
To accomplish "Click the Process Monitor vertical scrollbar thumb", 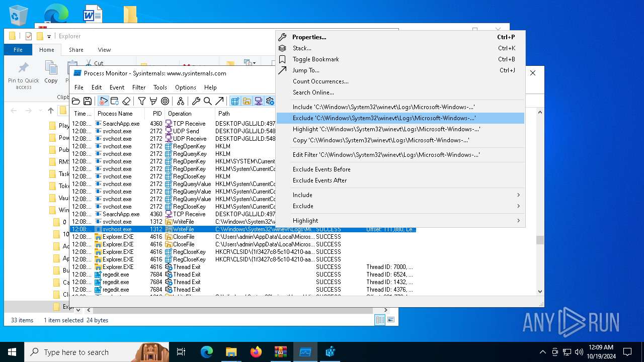I will (x=540, y=240).
